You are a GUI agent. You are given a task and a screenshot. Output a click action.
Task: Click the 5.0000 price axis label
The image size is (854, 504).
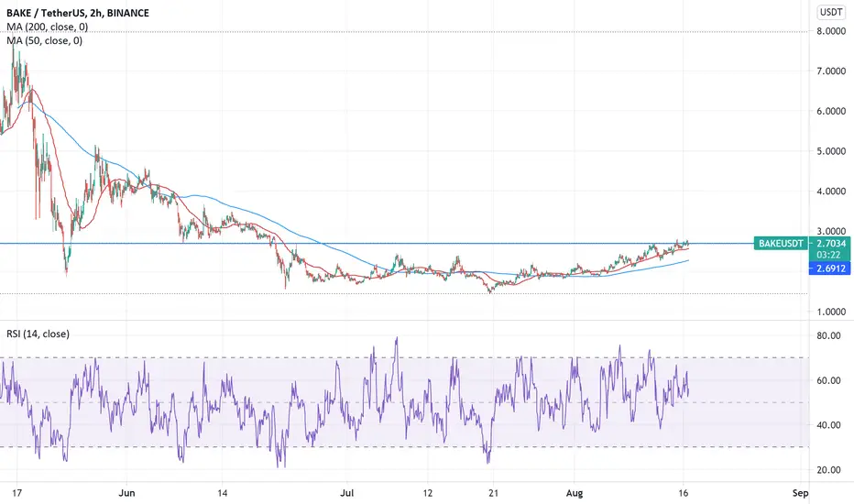point(831,151)
